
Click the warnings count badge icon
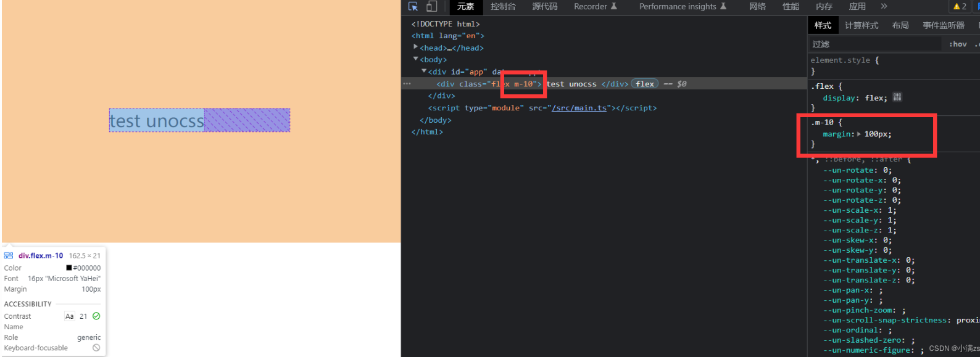pos(960,7)
